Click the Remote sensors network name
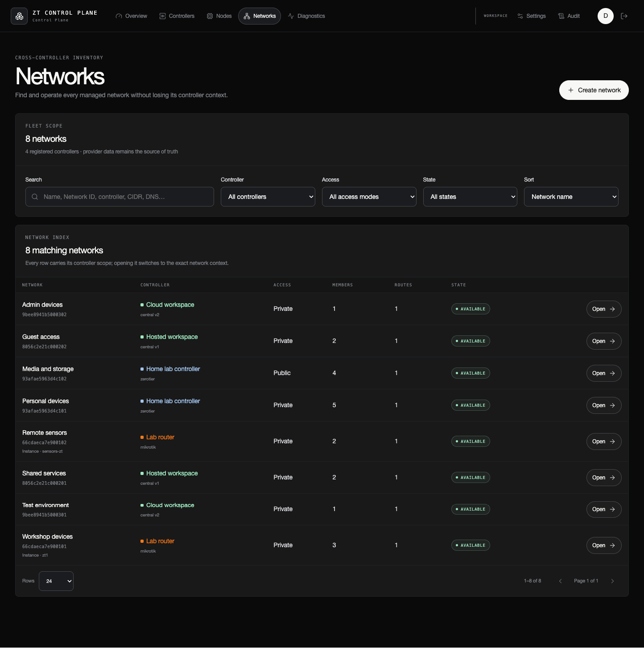 click(45, 433)
